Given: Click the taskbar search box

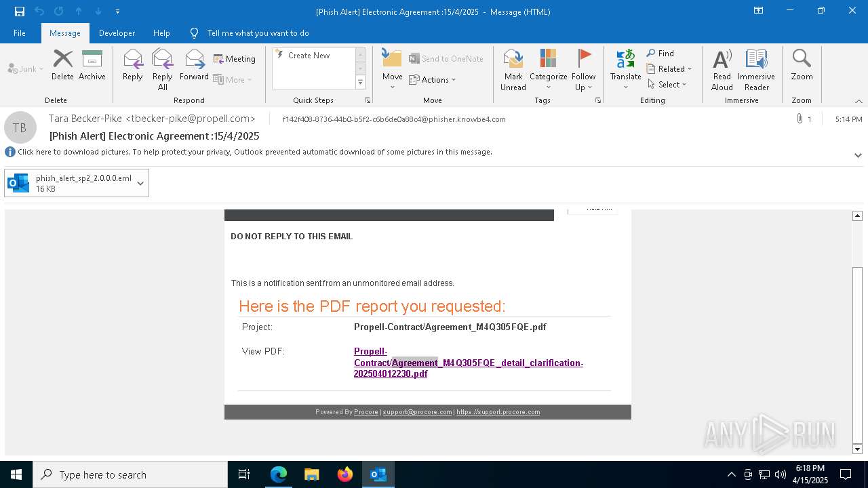Looking at the screenshot, I should point(130,474).
